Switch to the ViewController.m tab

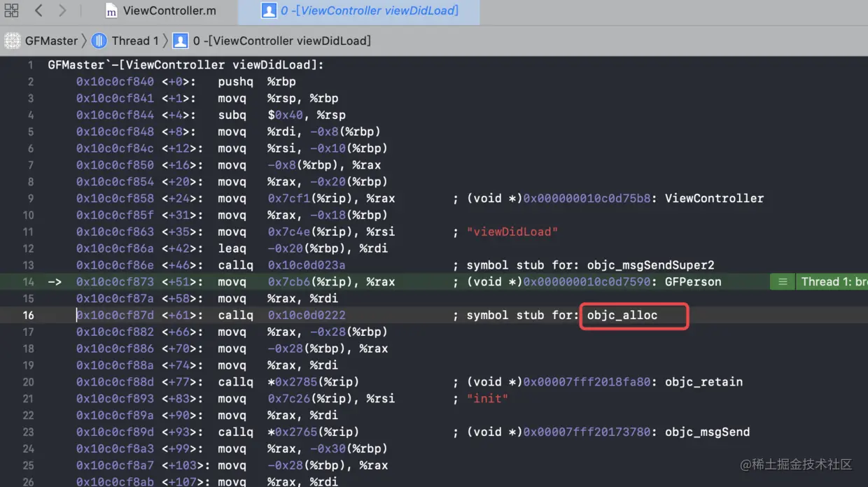(x=160, y=10)
